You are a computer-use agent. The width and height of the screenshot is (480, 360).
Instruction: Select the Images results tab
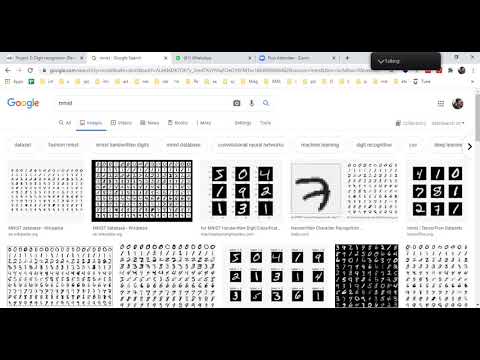point(91,123)
